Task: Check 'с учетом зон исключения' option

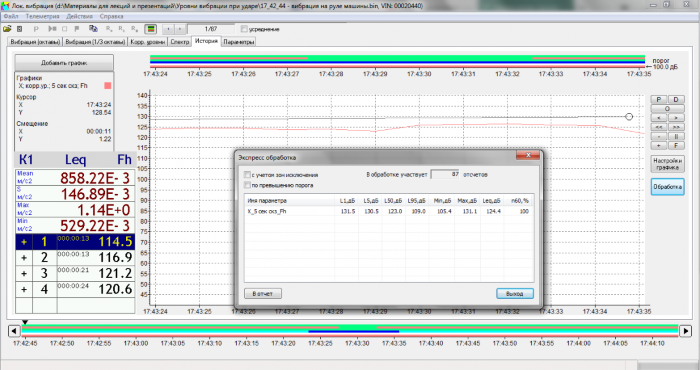Action: 247,175
